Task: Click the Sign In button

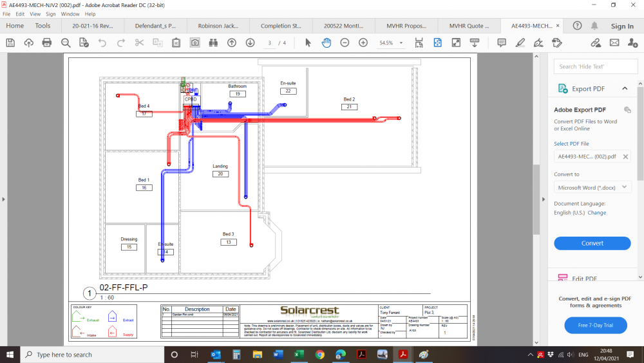Action: click(622, 26)
